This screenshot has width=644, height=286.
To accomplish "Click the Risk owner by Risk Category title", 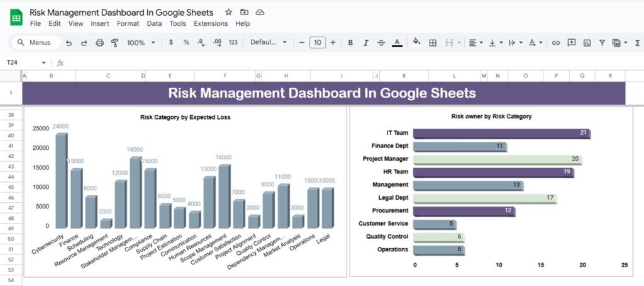I will click(x=491, y=117).
